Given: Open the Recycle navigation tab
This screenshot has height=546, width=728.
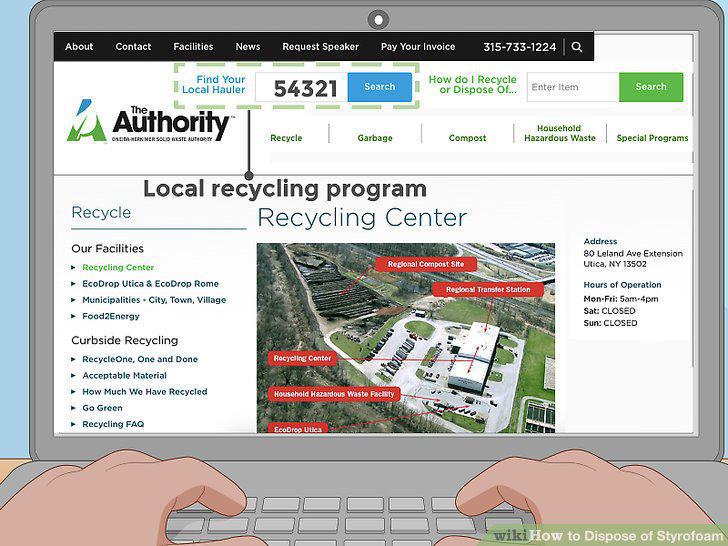Looking at the screenshot, I should click(x=286, y=138).
